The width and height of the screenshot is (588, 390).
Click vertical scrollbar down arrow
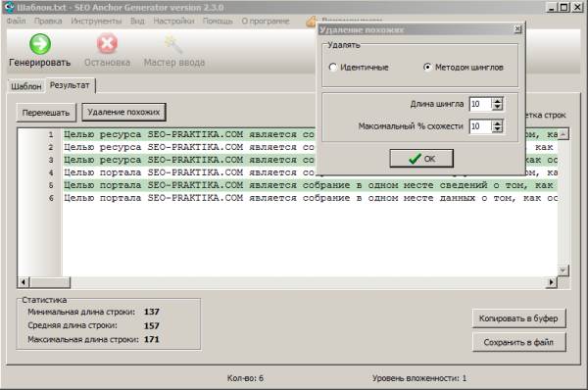563,270
